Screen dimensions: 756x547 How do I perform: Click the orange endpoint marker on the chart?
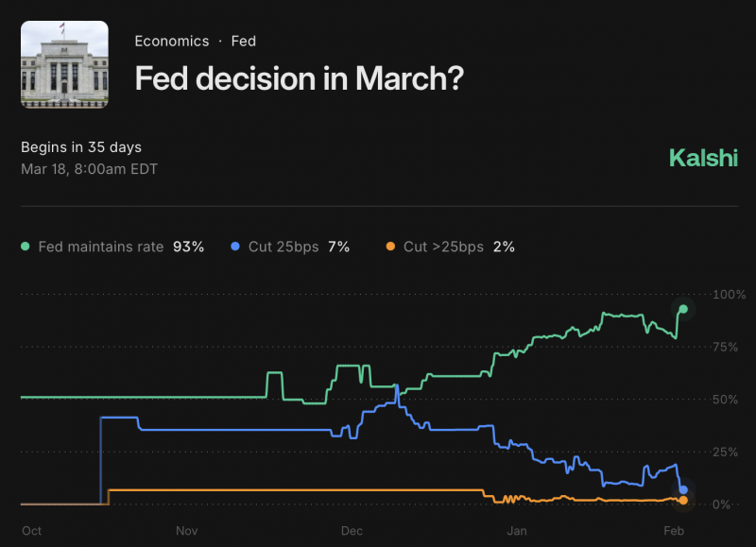683,500
